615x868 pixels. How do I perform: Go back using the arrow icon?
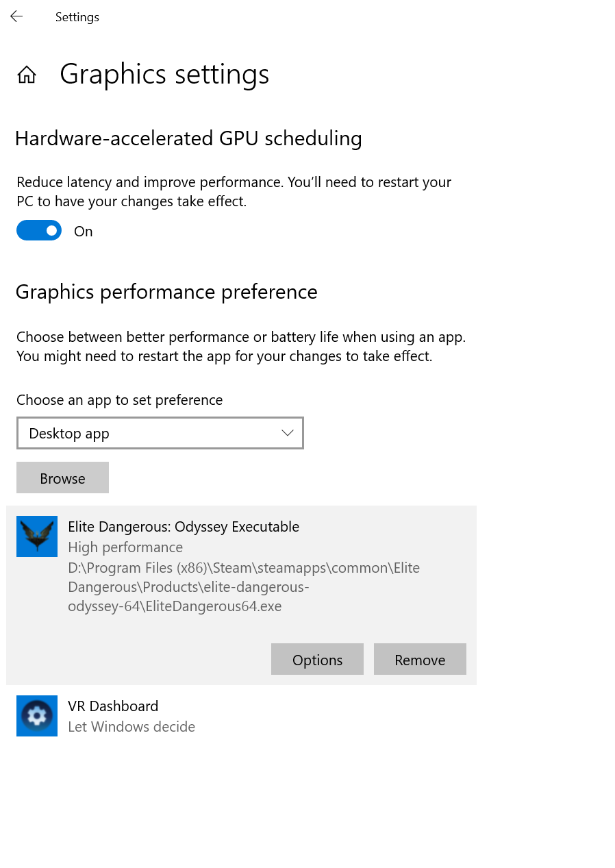(16, 16)
